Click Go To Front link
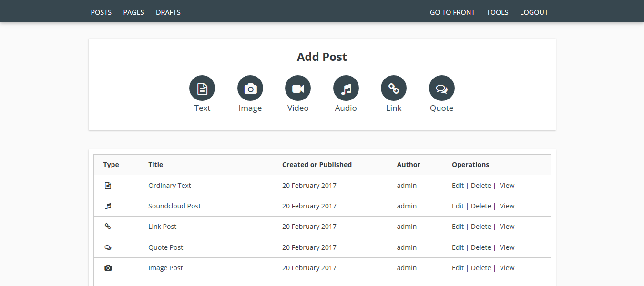 coord(452,12)
